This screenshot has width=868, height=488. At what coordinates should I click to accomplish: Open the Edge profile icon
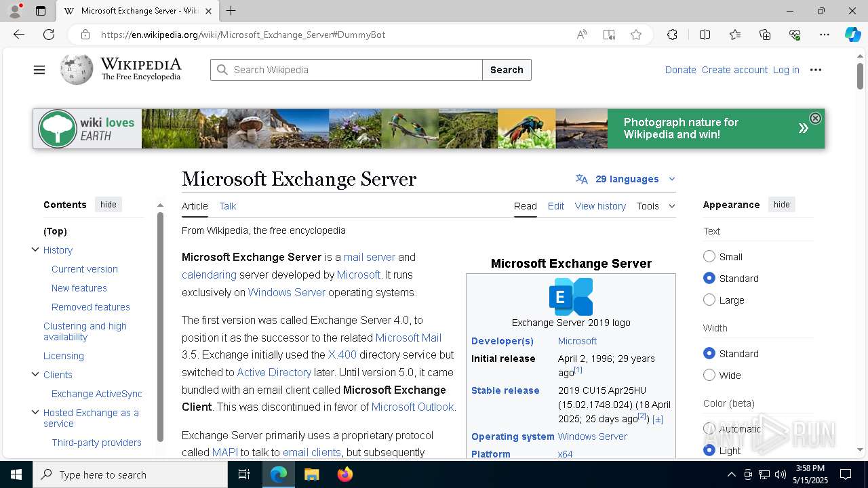pos(15,11)
